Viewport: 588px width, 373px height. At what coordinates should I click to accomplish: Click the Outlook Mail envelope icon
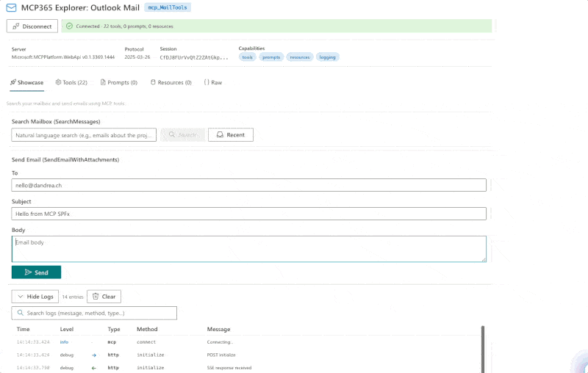[11, 7]
